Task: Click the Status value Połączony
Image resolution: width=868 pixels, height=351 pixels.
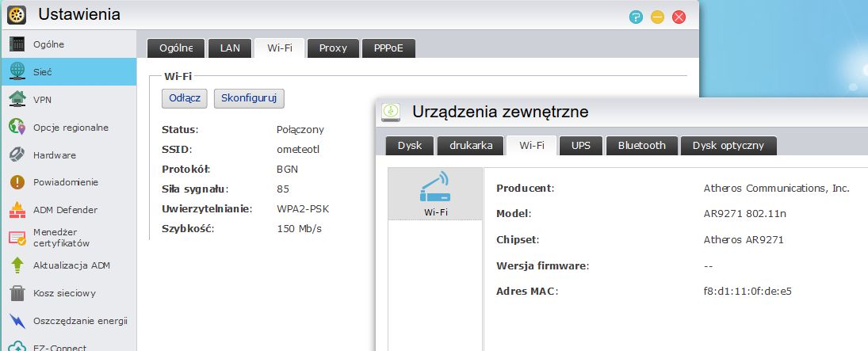Action: 300,130
